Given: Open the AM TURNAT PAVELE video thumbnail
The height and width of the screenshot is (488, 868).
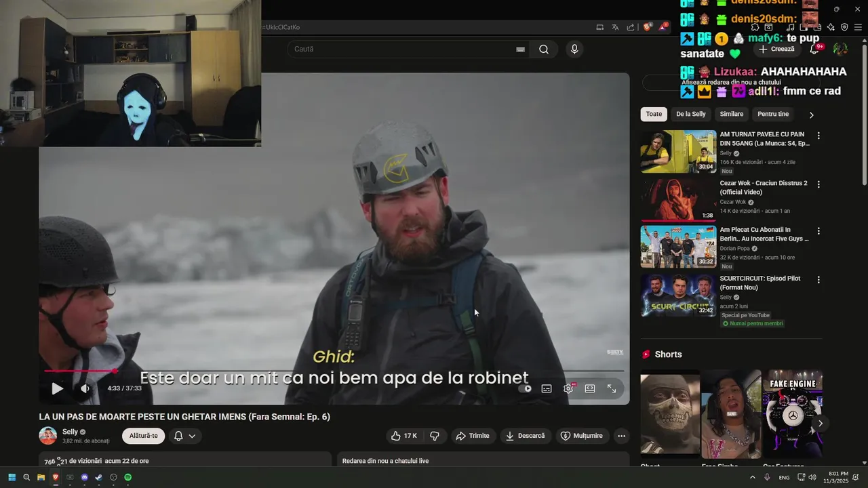Looking at the screenshot, I should pyautogui.click(x=678, y=151).
